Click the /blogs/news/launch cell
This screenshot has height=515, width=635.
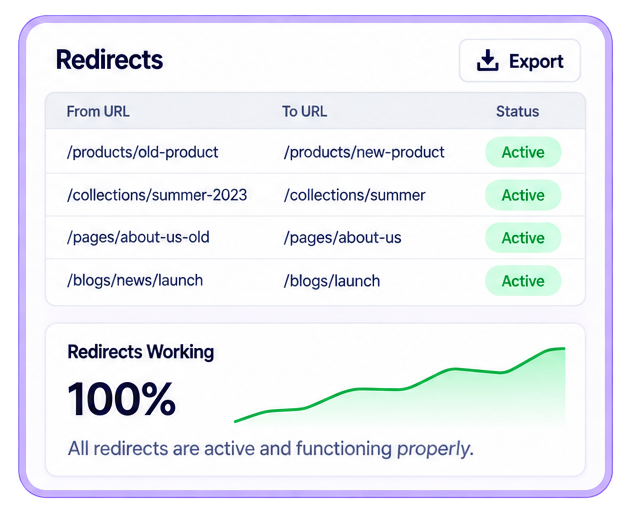click(135, 281)
